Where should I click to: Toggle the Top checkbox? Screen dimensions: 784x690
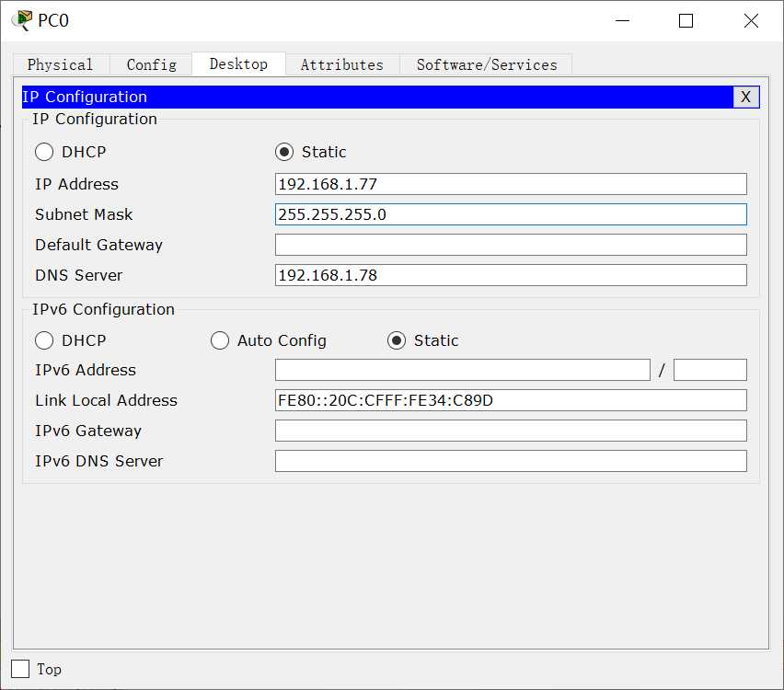20,669
